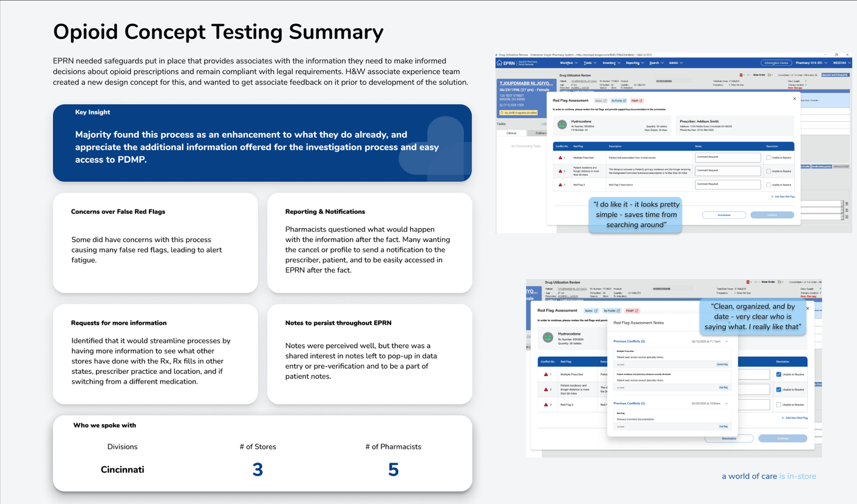The height and width of the screenshot is (504, 857).
Task: Open the Workflow dropdown menu
Action: pos(569,63)
